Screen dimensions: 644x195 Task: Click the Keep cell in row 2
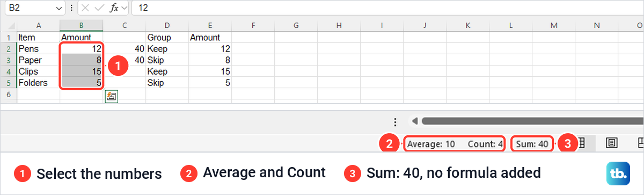pyautogui.click(x=167, y=49)
